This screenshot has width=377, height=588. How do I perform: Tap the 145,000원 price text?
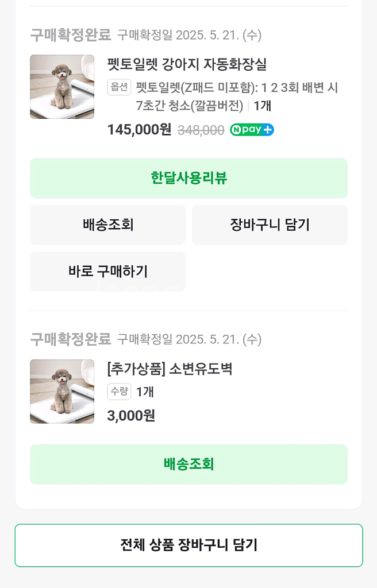click(x=139, y=130)
